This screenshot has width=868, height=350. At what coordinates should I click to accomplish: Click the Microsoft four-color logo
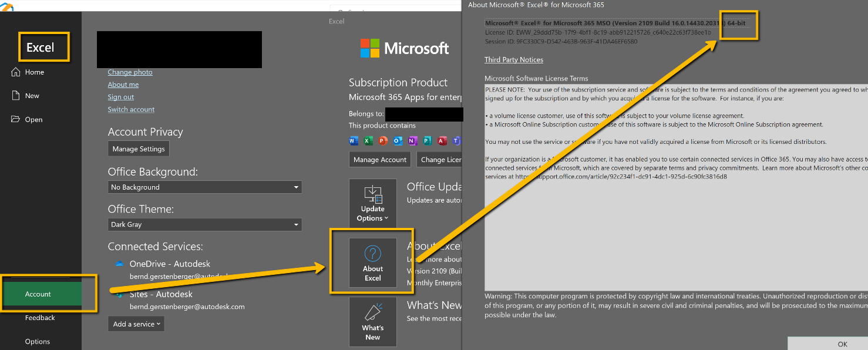pos(370,48)
